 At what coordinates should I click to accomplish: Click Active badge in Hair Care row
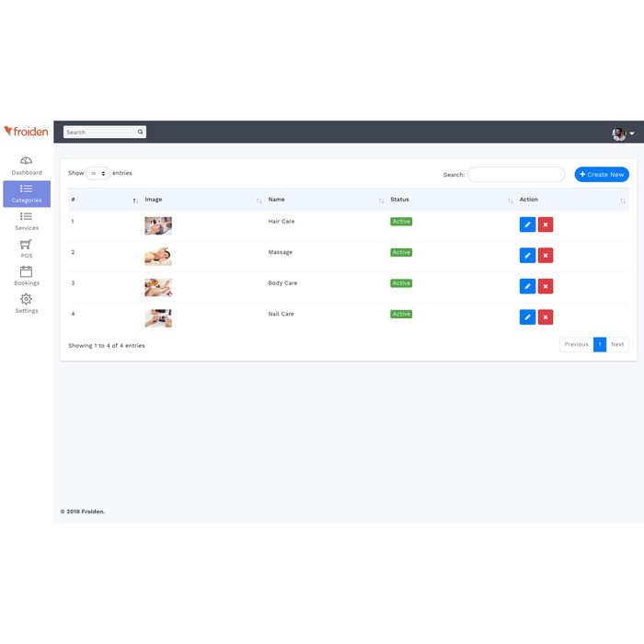click(x=401, y=222)
